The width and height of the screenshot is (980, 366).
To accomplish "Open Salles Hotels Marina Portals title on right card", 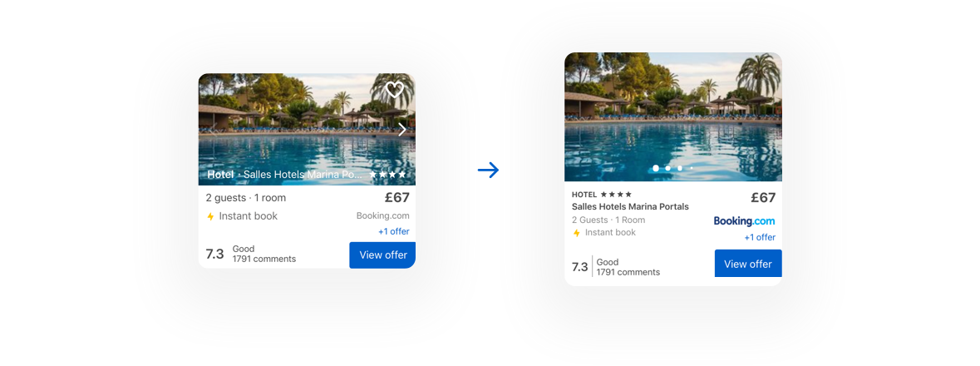I will pyautogui.click(x=630, y=206).
